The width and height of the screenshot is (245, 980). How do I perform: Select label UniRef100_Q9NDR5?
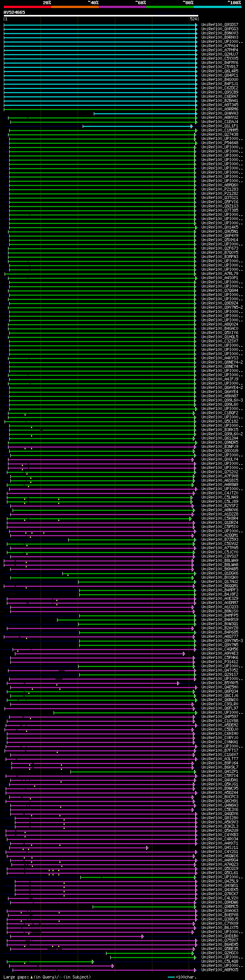(x=220, y=443)
